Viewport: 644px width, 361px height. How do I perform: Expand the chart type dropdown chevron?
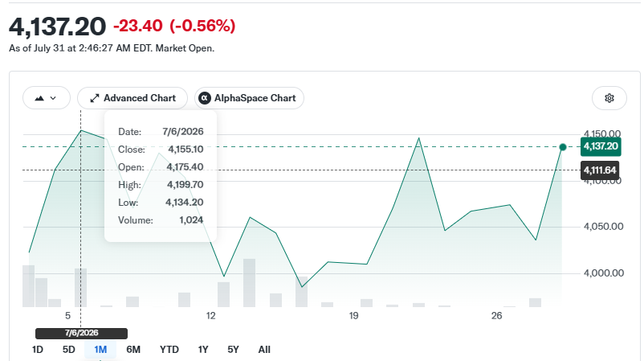pyautogui.click(x=53, y=98)
